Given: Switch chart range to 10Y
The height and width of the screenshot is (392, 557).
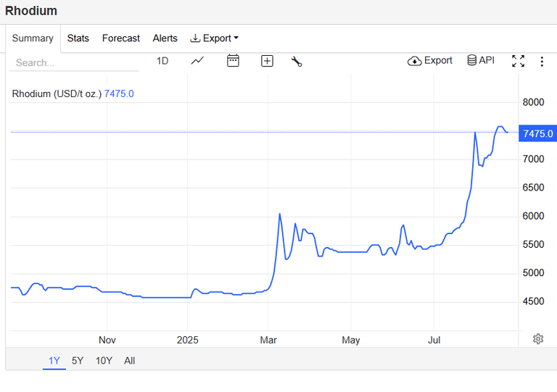Looking at the screenshot, I should click(x=104, y=361).
